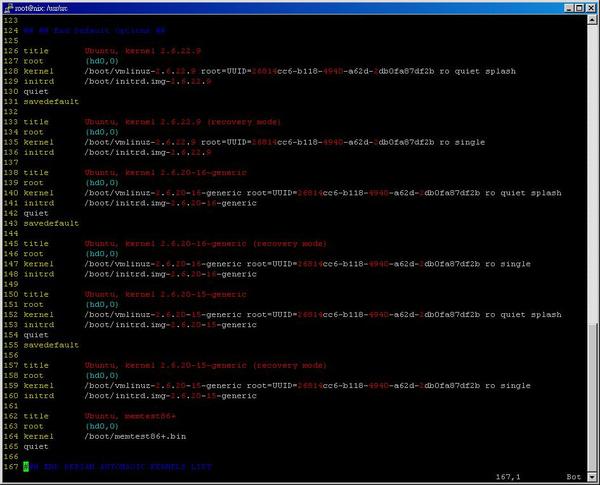Click the '167,1' cursor position indicator

[508, 477]
